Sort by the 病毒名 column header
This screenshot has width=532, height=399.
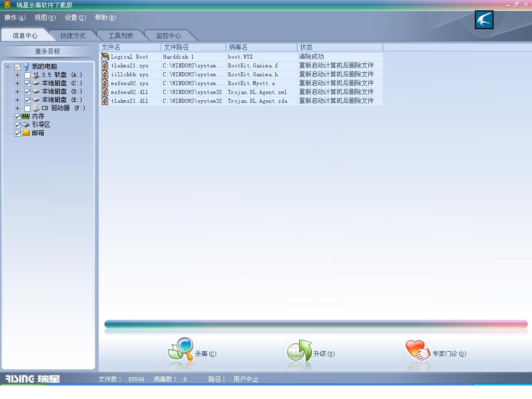tap(262, 47)
